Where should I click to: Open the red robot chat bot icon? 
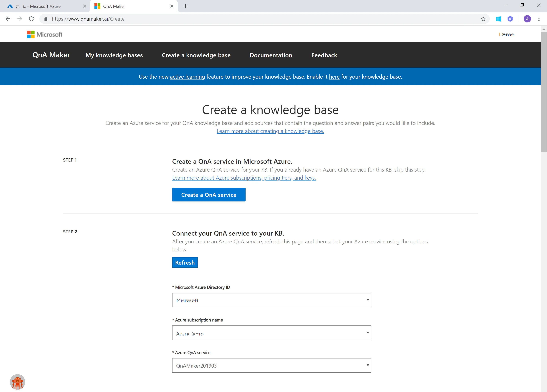(17, 382)
